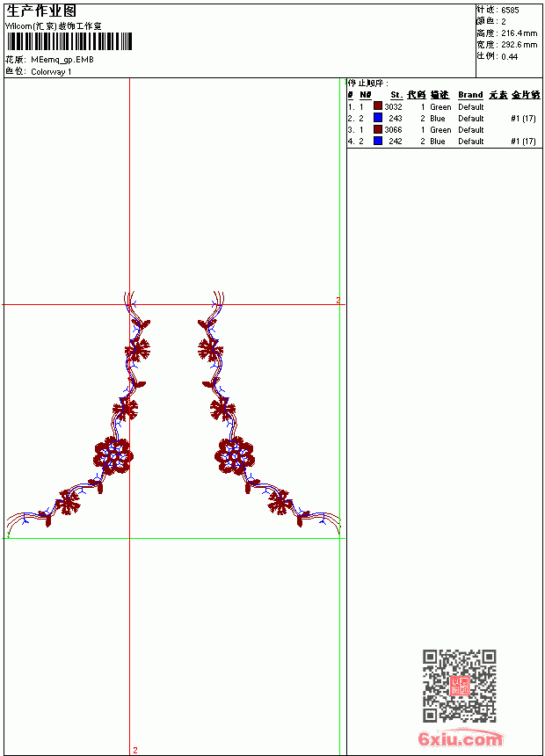Click the Colorway 1 label
Image resolution: width=545 pixels, height=756 pixels.
(51, 72)
